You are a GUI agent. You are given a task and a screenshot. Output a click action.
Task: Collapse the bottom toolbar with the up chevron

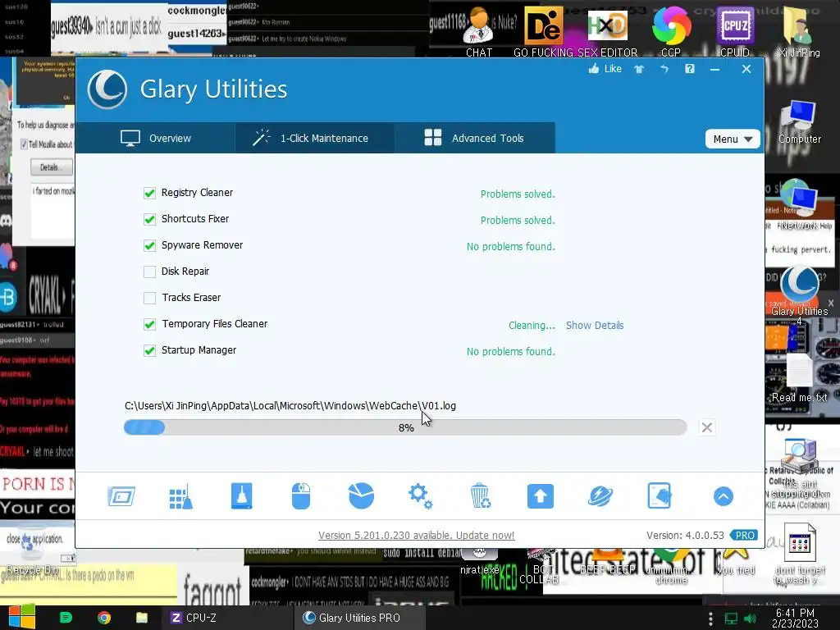pos(724,496)
